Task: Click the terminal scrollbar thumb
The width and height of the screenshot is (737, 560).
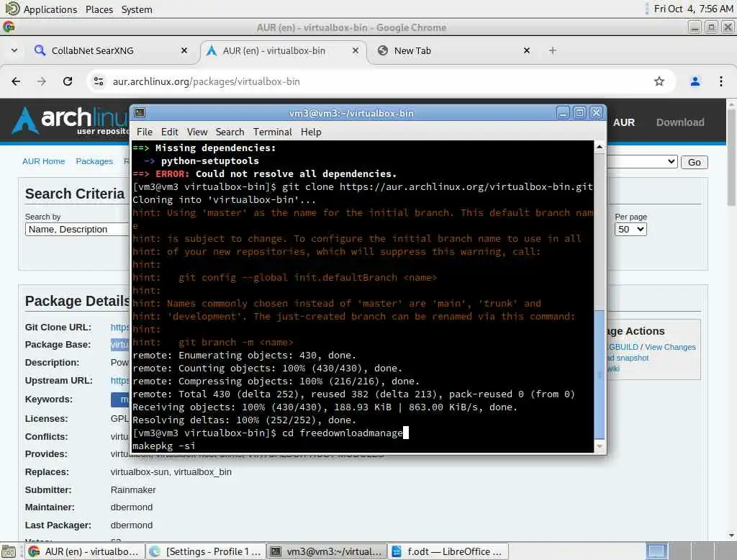Action: (x=600, y=374)
